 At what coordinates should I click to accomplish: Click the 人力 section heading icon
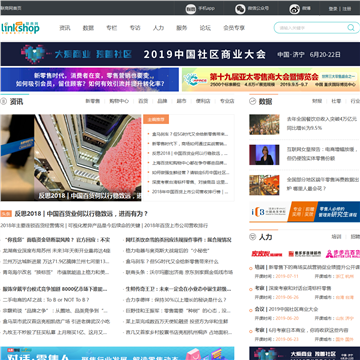pyautogui.click(x=253, y=237)
